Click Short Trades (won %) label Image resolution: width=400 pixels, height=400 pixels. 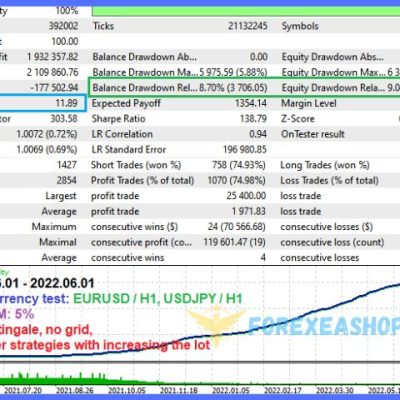pos(136,165)
